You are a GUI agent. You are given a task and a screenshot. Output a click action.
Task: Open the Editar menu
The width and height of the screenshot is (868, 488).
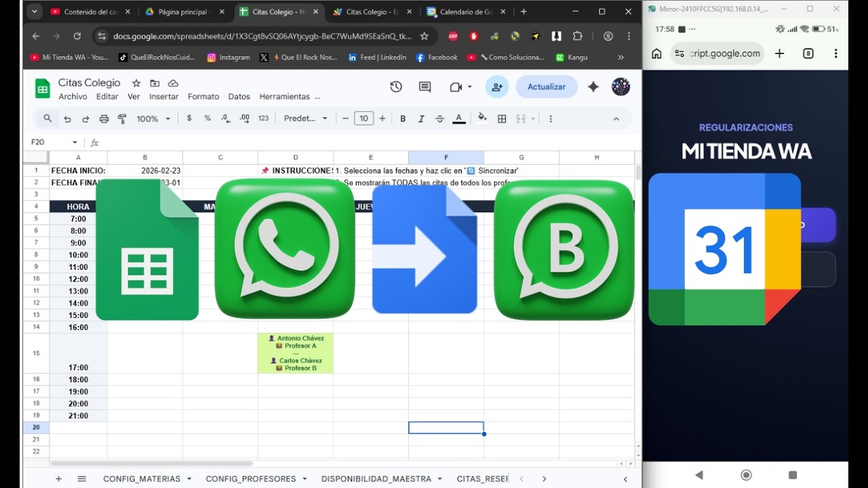[107, 97]
